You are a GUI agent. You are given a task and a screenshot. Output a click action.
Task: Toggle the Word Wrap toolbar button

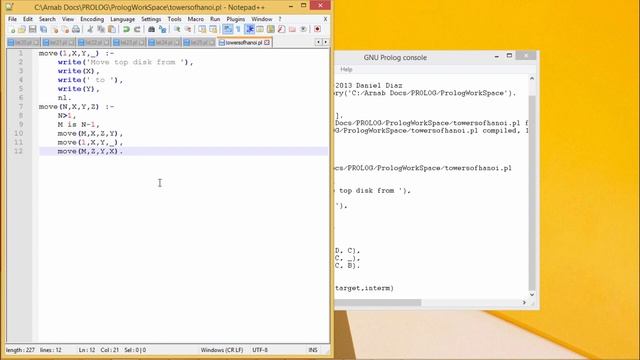click(227, 29)
